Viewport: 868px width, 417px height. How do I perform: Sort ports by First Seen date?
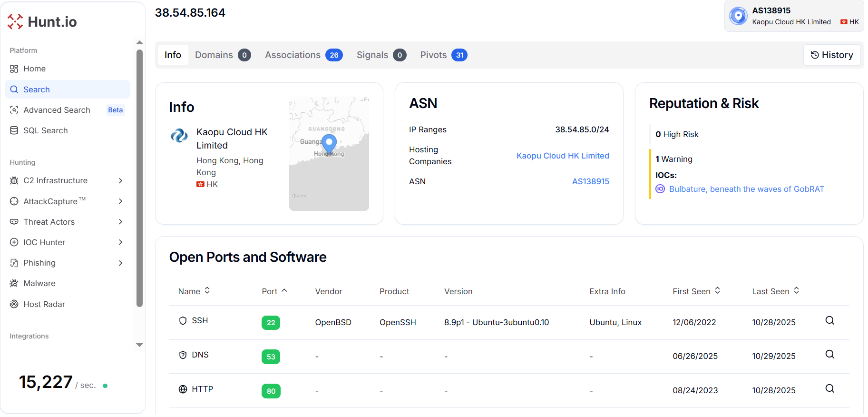696,291
